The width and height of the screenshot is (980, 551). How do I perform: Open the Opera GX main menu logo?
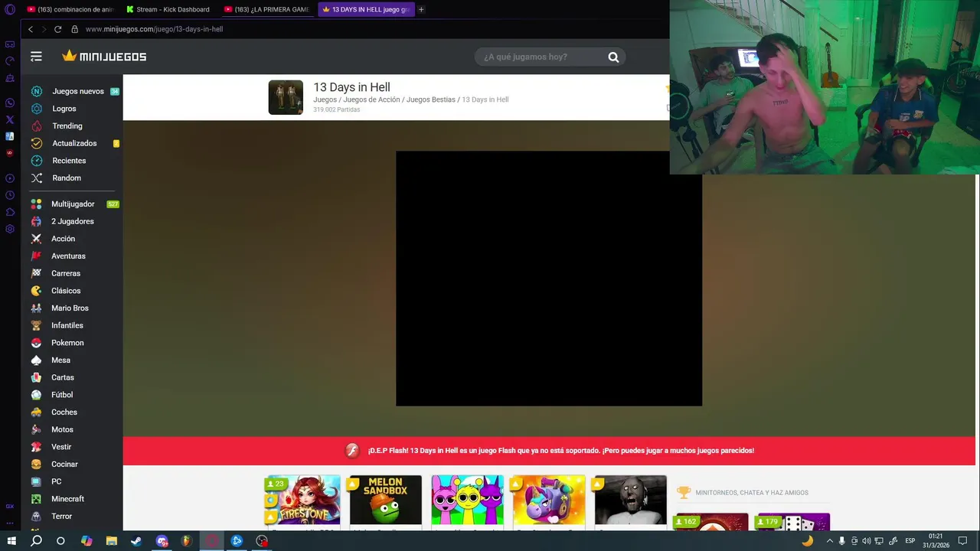click(x=10, y=9)
